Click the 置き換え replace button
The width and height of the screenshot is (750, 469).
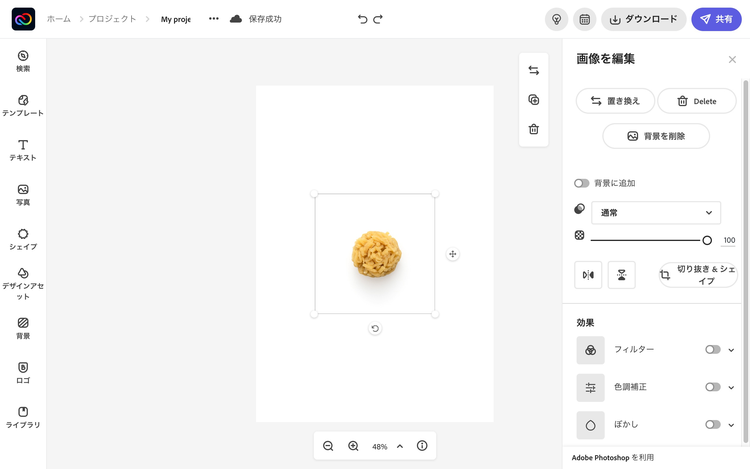click(615, 101)
